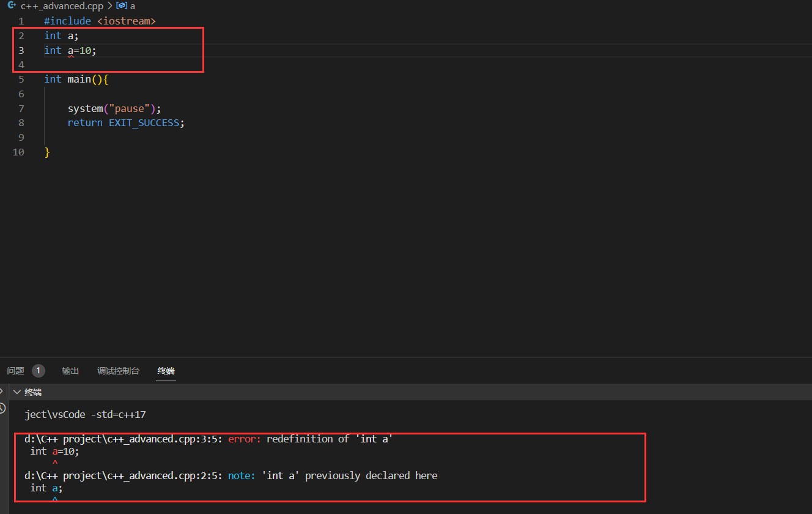Image resolution: width=812 pixels, height=514 pixels.
Task: Select the 终端 panel tab
Action: [x=166, y=371]
